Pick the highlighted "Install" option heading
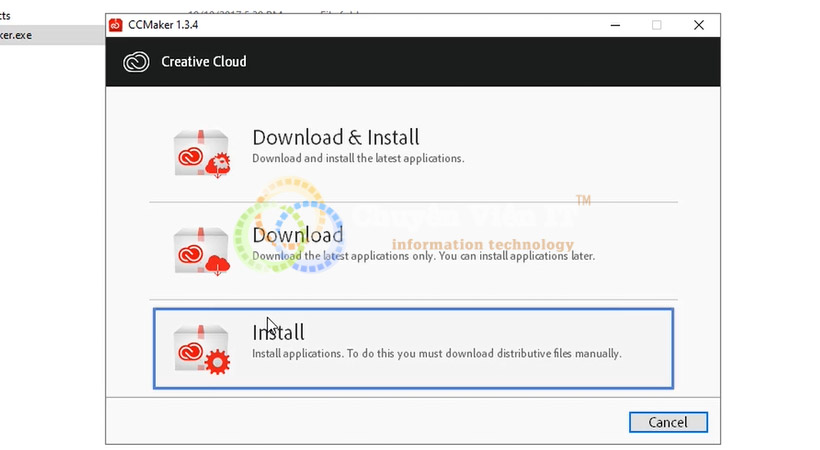This screenshot has height=450, width=820. (278, 332)
